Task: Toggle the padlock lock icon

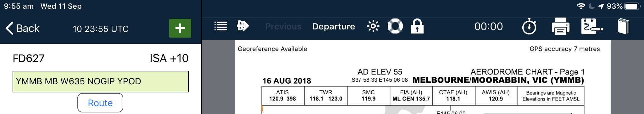Action: pyautogui.click(x=417, y=26)
